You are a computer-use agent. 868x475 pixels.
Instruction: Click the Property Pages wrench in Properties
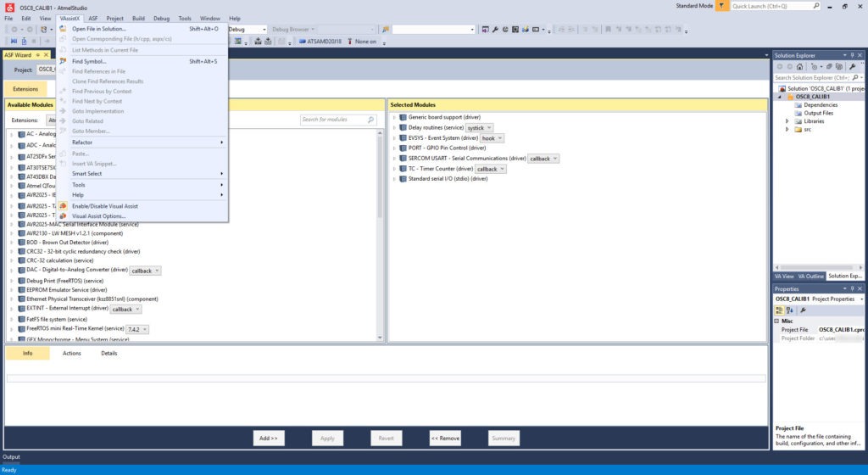click(804, 310)
